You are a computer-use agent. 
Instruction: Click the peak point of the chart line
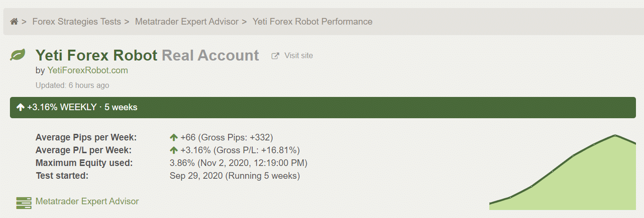pos(615,136)
